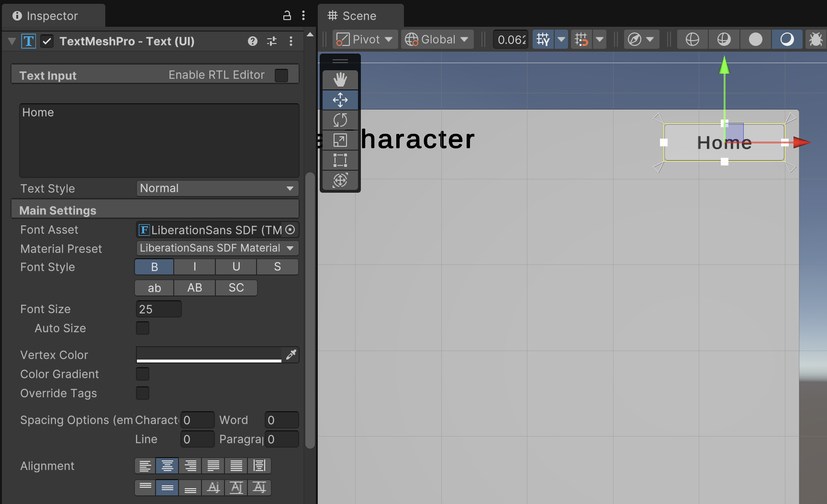Open the Vertex Color swatch
The image size is (827, 504).
(209, 354)
